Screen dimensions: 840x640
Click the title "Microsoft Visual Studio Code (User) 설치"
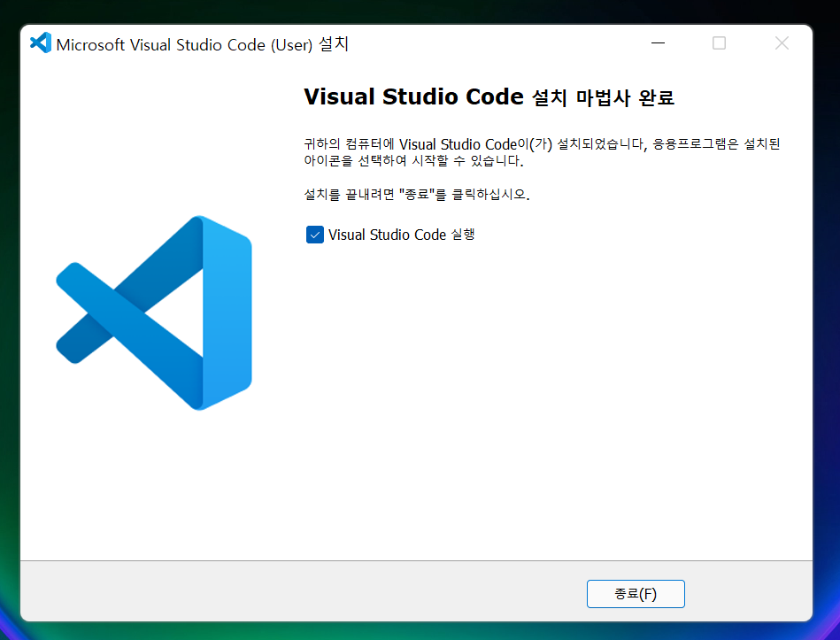click(x=202, y=44)
